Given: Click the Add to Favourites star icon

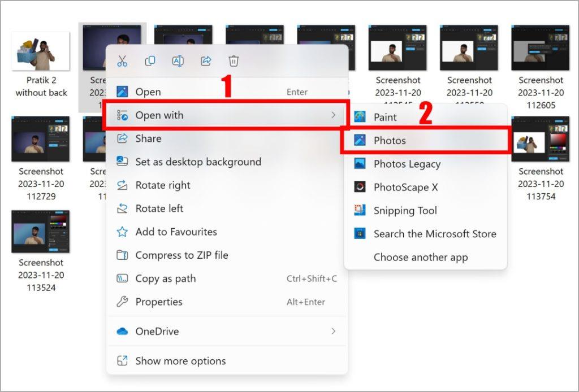Looking at the screenshot, I should [x=122, y=232].
